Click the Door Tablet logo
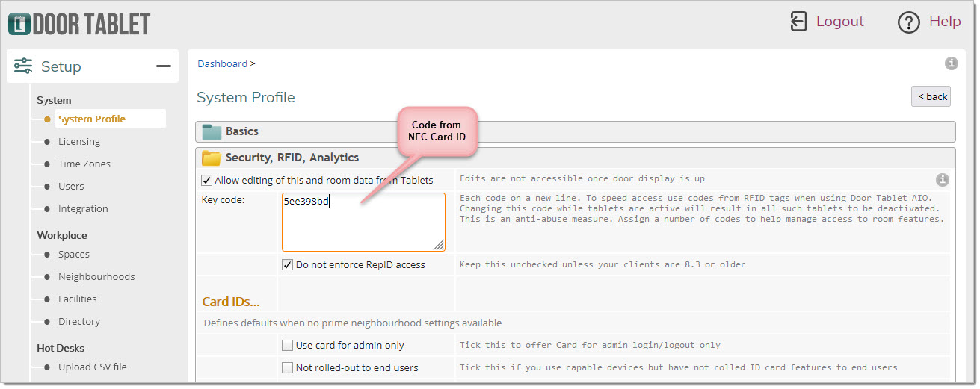The height and width of the screenshot is (389, 980). 79,23
